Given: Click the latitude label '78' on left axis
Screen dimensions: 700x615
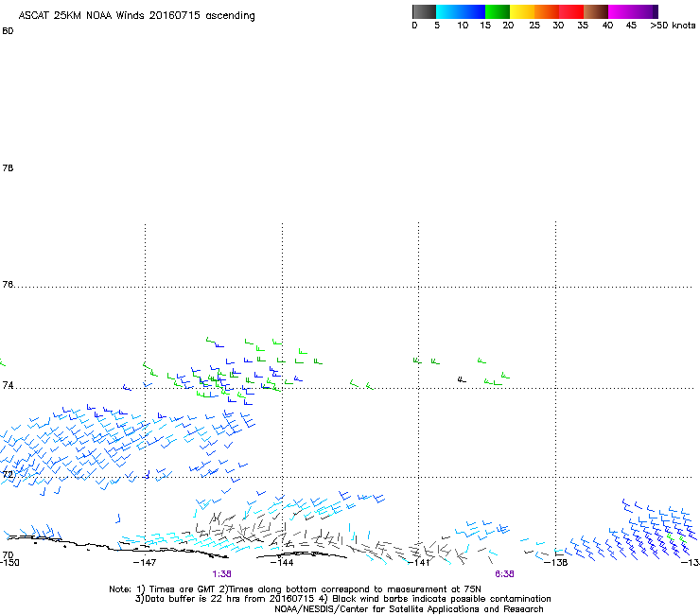Looking at the screenshot, I should click(8, 167).
